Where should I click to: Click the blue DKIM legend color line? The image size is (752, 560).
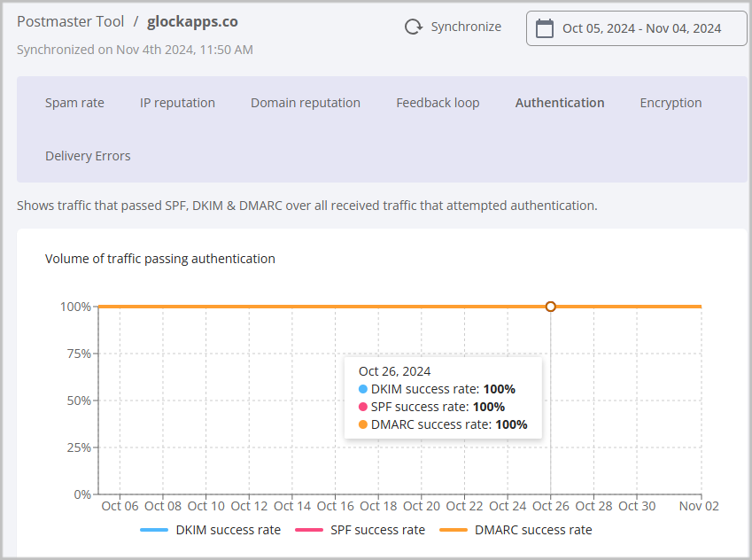tap(153, 530)
